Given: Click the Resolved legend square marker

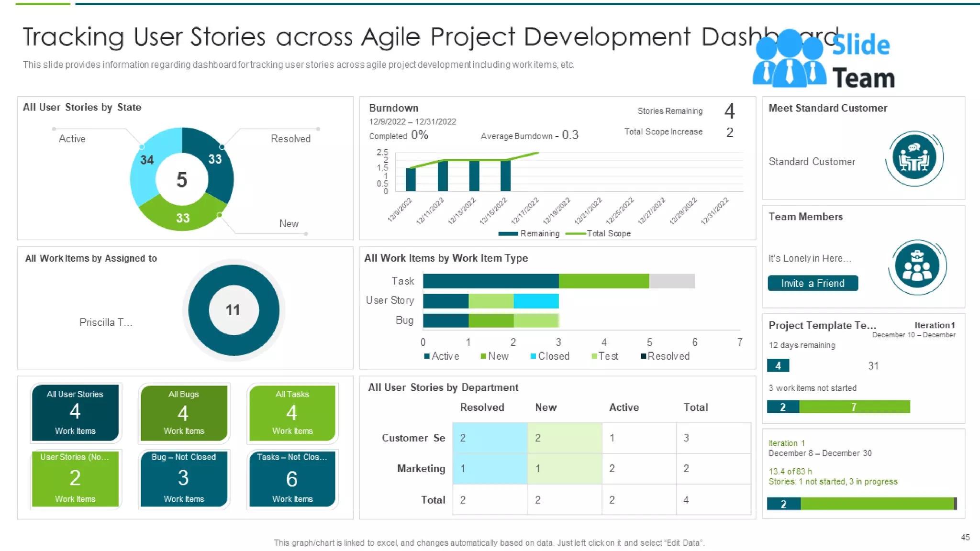Looking at the screenshot, I should coord(644,356).
